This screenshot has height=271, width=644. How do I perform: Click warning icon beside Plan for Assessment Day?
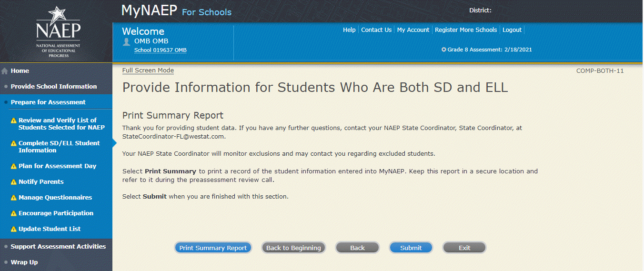pos(14,166)
